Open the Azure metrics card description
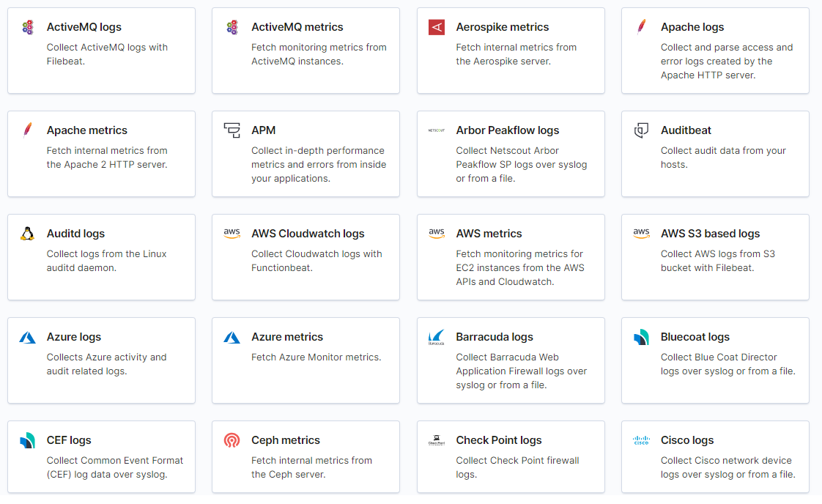The height and width of the screenshot is (504, 822). click(316, 357)
